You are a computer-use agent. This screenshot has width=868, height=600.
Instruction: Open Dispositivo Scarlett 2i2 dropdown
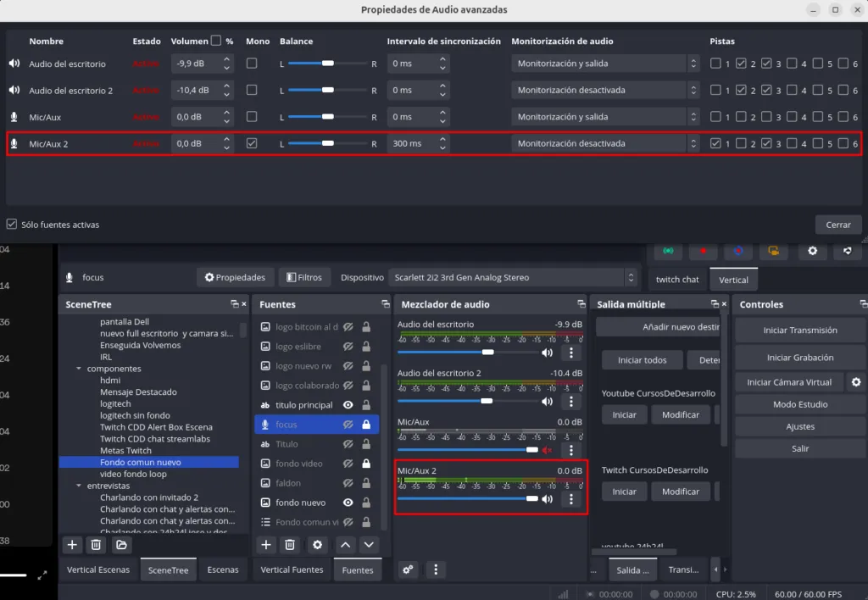512,277
